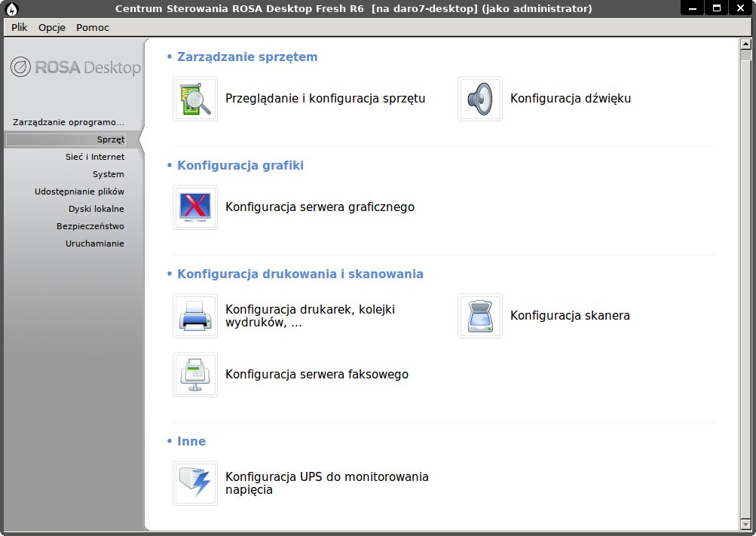Click the scrollbar down arrow
Screen dimensions: 756x536
coord(745,524)
